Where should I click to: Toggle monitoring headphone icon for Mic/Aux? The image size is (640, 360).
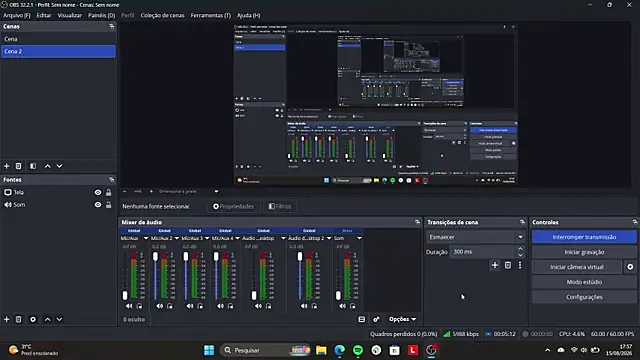pyautogui.click(x=139, y=306)
